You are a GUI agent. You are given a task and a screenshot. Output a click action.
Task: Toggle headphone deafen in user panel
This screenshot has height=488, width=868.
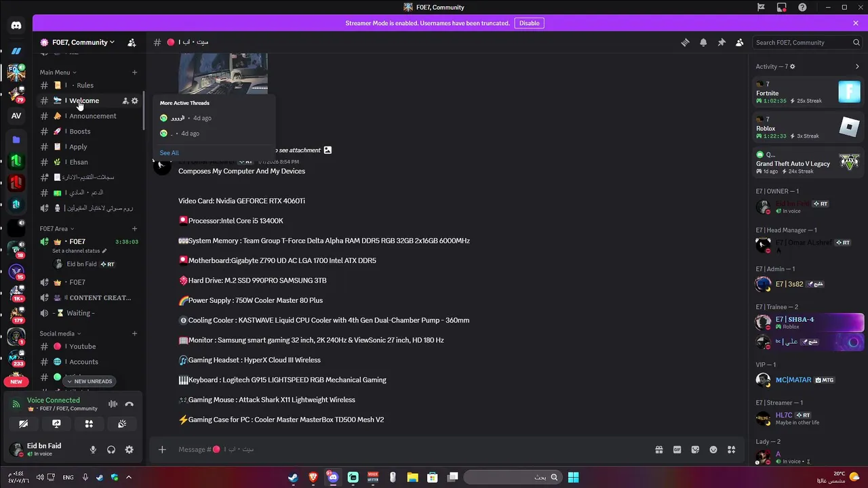pyautogui.click(x=111, y=449)
